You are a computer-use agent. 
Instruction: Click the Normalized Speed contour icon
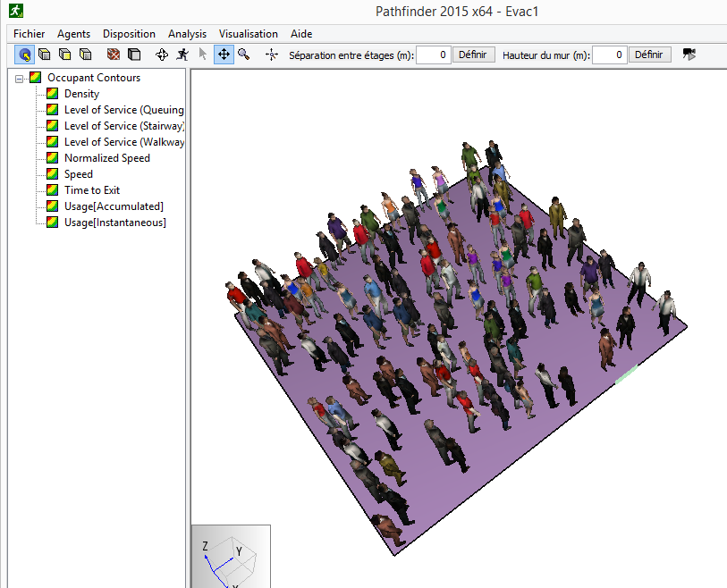tap(53, 158)
